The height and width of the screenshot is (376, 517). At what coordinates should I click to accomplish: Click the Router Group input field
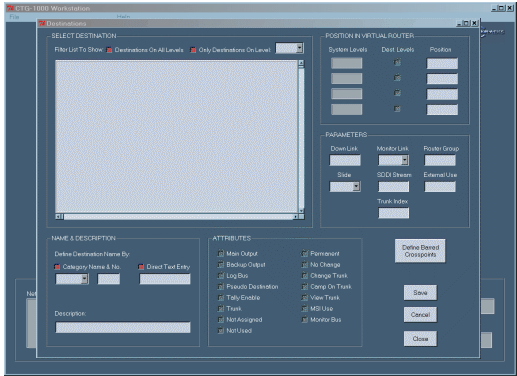(440, 160)
